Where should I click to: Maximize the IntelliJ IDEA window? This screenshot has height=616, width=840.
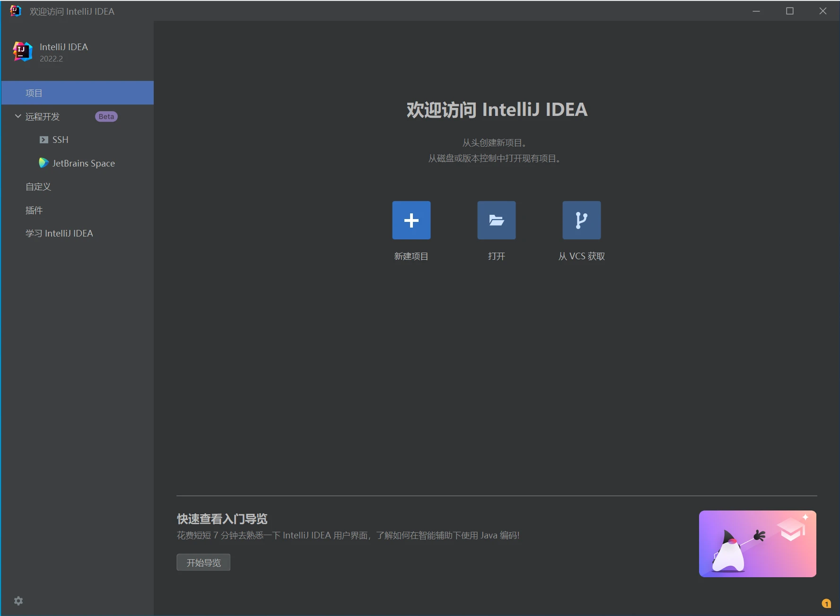[789, 11]
